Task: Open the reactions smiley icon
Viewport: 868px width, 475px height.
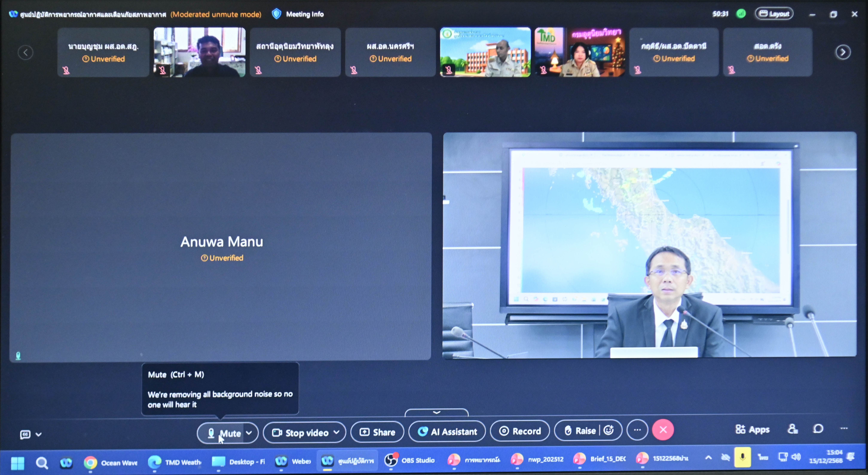Action: coord(609,430)
